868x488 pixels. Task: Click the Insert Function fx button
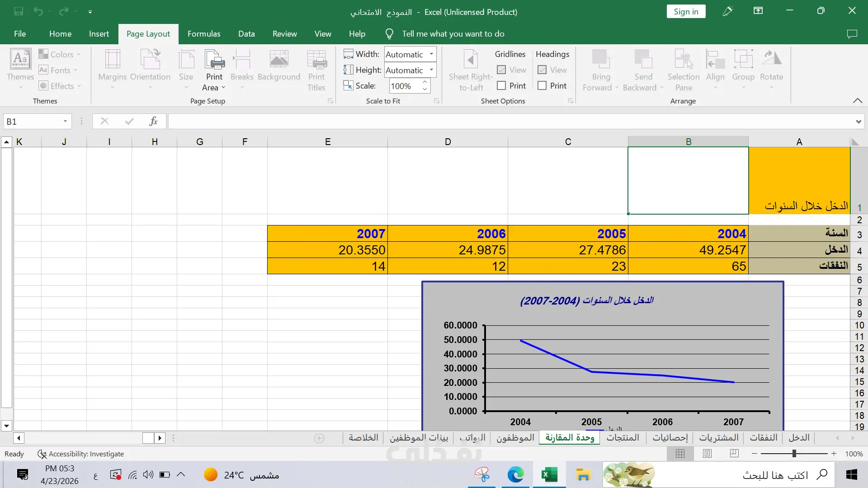(153, 121)
